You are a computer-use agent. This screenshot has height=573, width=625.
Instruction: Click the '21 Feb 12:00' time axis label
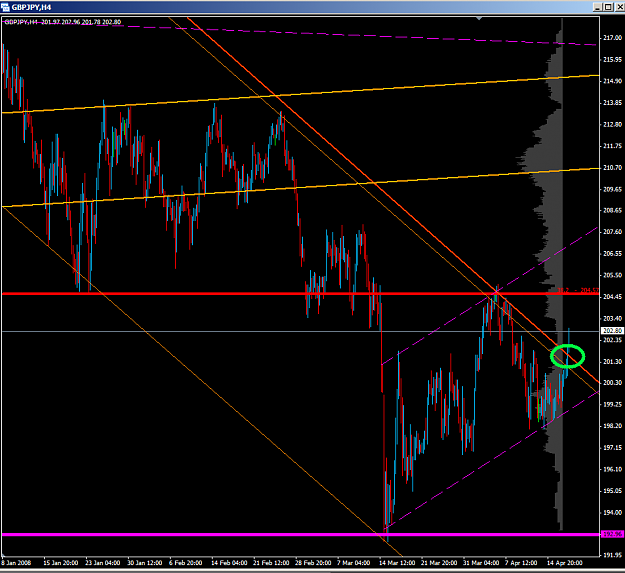pyautogui.click(x=271, y=563)
